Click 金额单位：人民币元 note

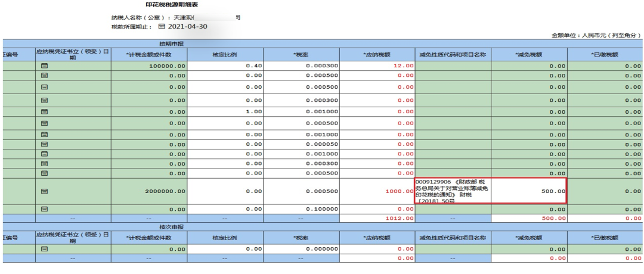596,36
